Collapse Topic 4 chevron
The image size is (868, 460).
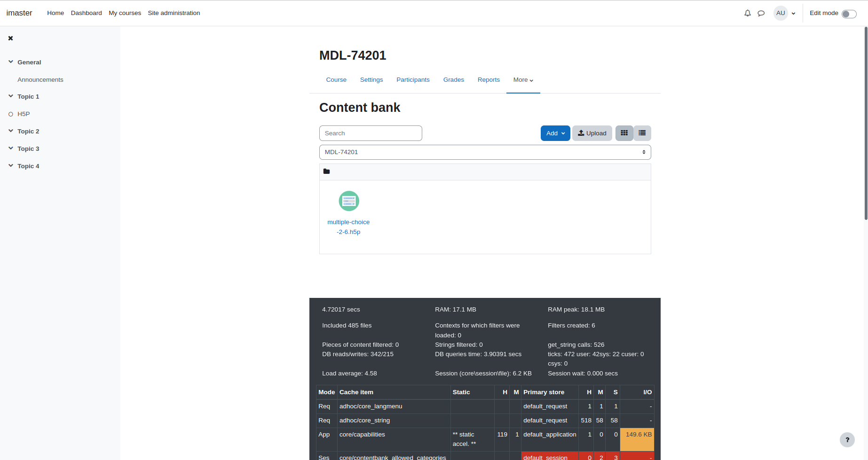(11, 166)
